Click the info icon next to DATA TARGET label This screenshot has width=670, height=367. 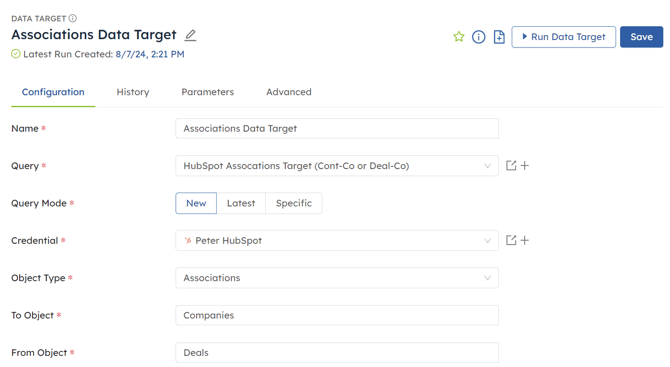73,18
